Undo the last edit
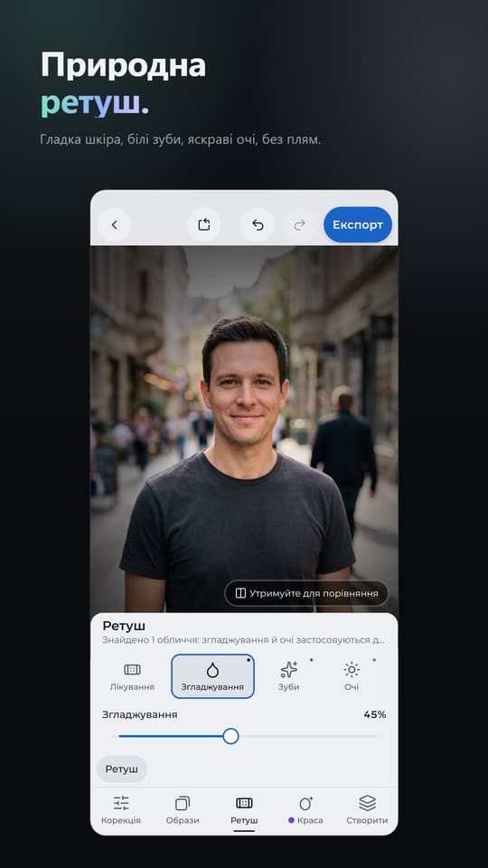488x868 pixels. (x=258, y=225)
